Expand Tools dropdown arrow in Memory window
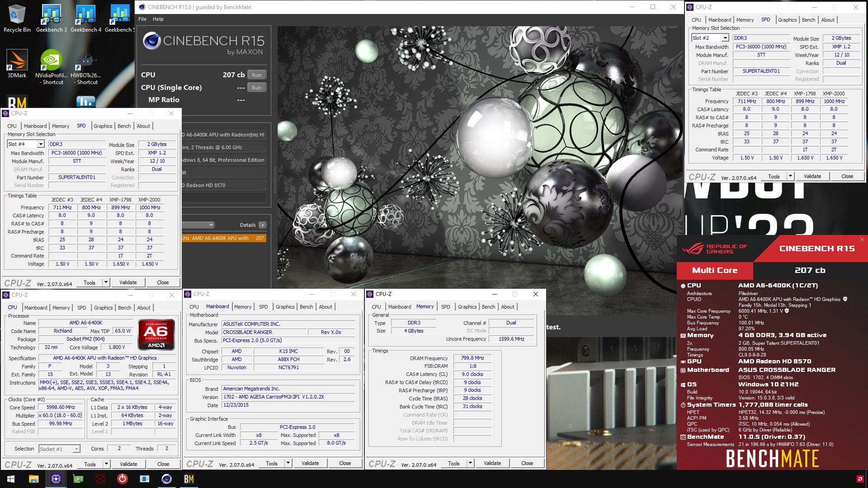 point(470,463)
